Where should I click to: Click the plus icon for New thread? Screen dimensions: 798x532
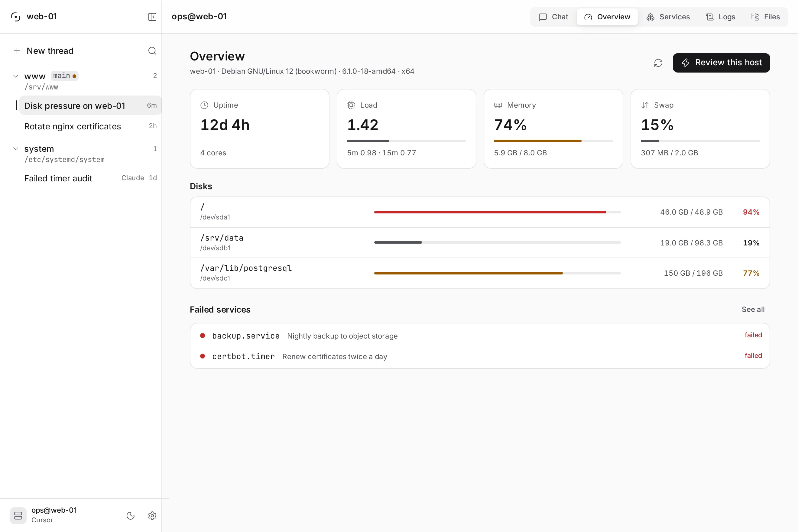click(x=17, y=51)
